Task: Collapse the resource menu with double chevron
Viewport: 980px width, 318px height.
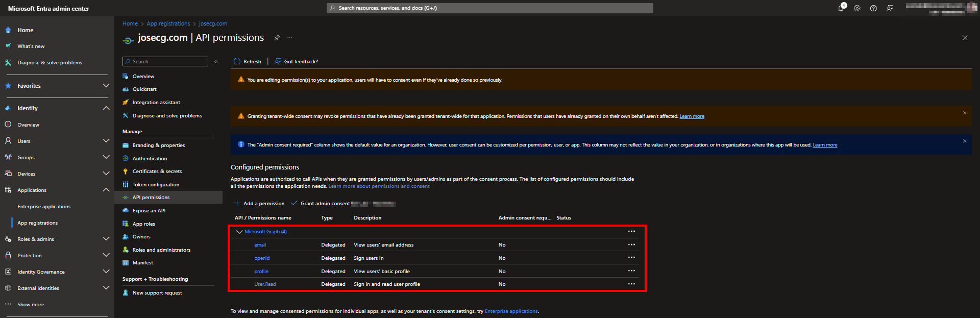Action: (x=216, y=62)
